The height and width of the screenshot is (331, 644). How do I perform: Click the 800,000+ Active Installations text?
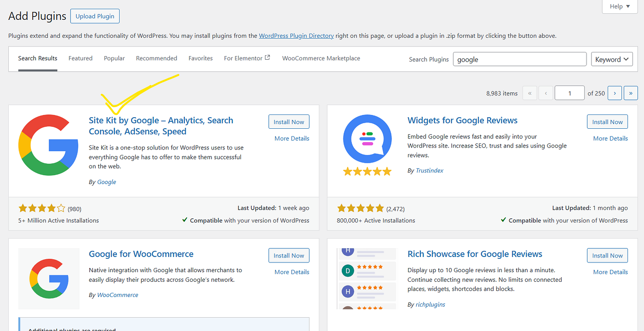(376, 221)
